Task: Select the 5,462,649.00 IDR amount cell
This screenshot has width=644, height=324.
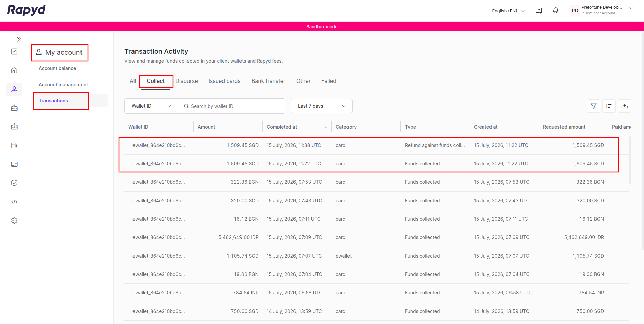Action: pyautogui.click(x=238, y=237)
